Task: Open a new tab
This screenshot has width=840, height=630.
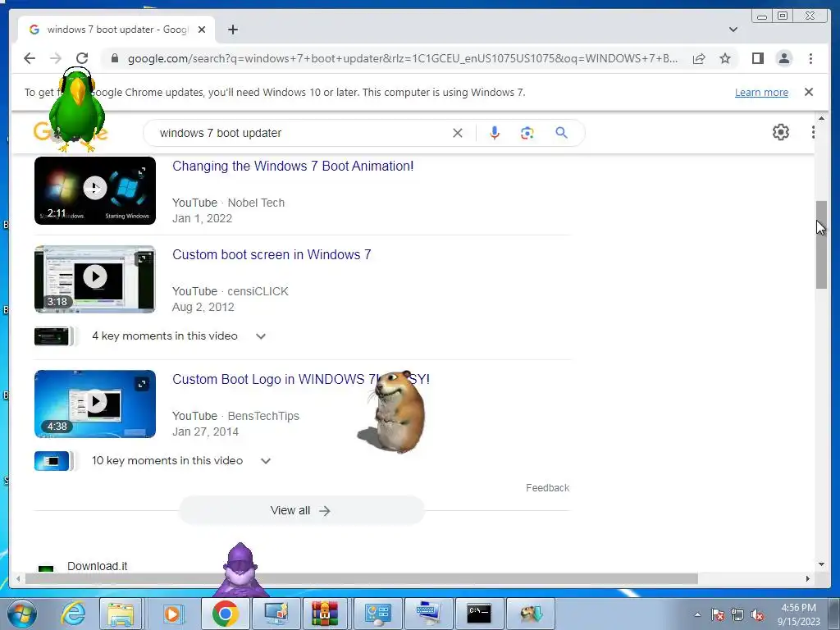Action: pos(232,30)
